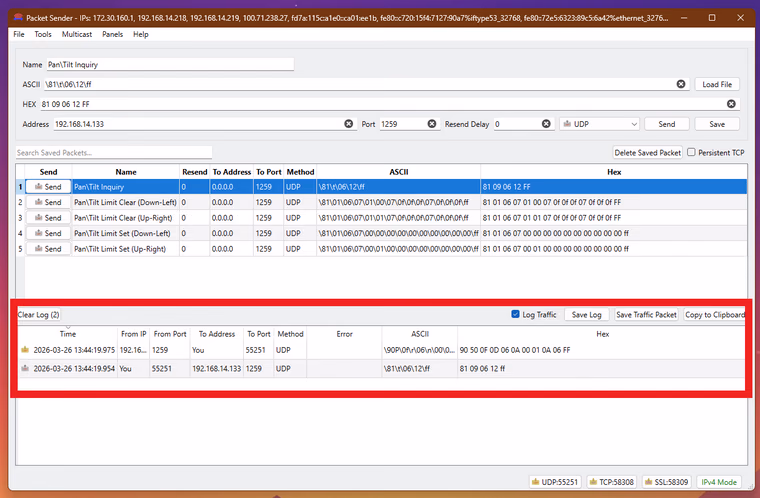Send the Pan\Tilt Limit Clear (Up-Right) packet
This screenshot has width=760, height=498.
coord(48,218)
